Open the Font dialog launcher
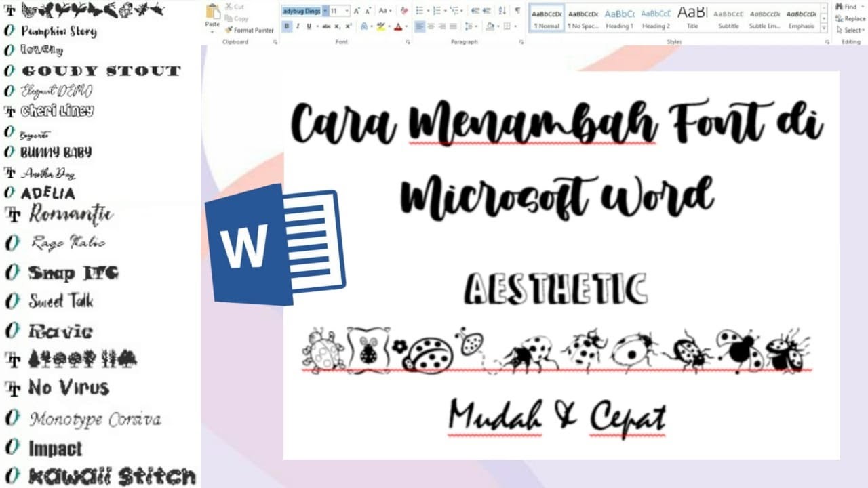Screen dimensions: 868x488 click(x=408, y=42)
